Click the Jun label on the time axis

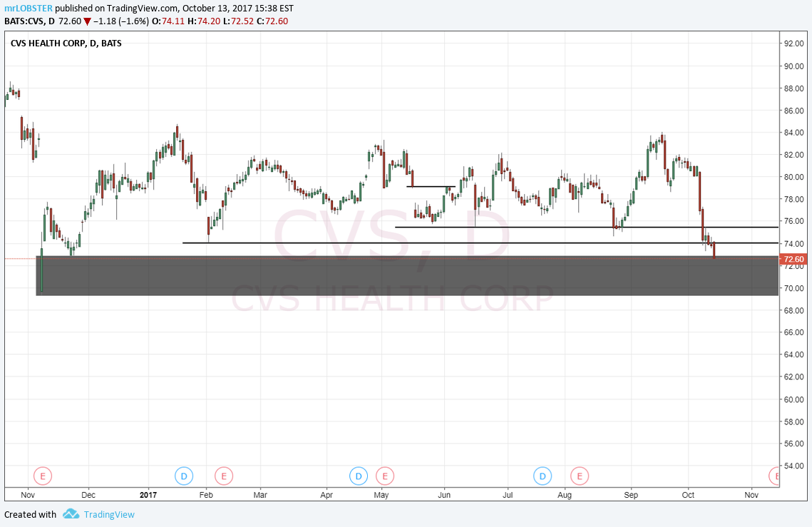coord(444,495)
